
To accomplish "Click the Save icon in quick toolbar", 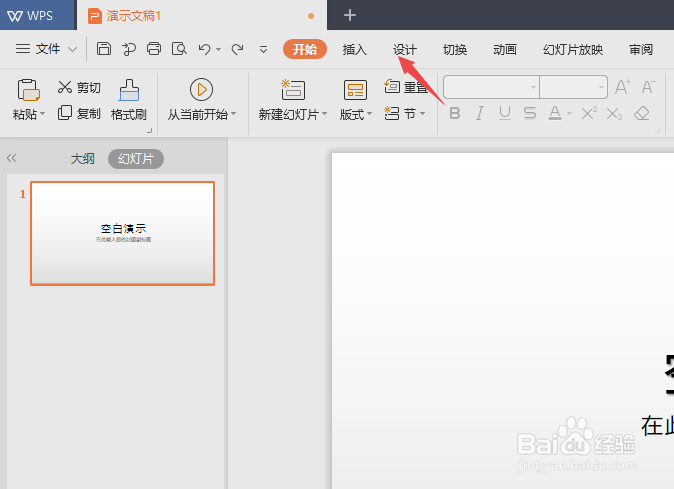I will pos(104,49).
